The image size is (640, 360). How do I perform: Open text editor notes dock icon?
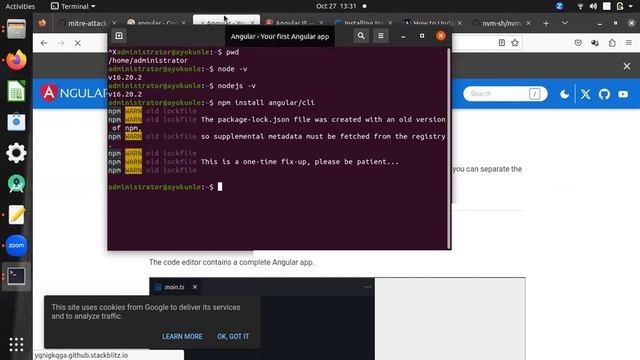point(16,215)
